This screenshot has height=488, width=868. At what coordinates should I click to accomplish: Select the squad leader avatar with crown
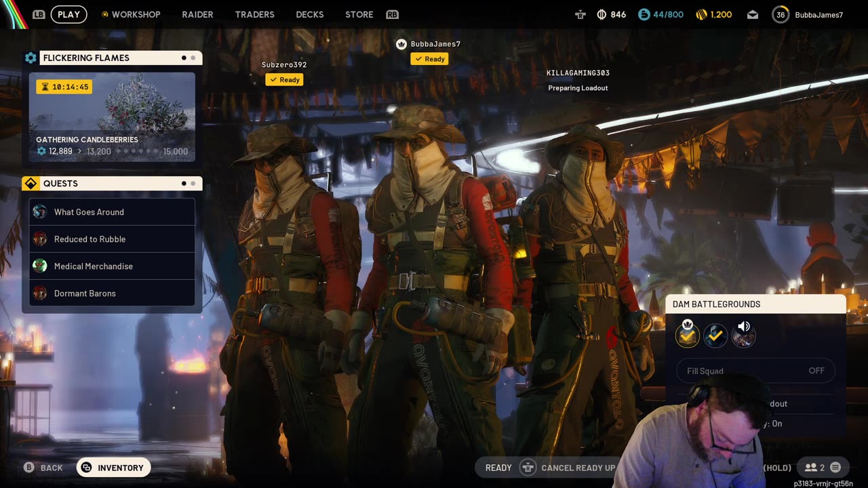pyautogui.click(x=687, y=335)
